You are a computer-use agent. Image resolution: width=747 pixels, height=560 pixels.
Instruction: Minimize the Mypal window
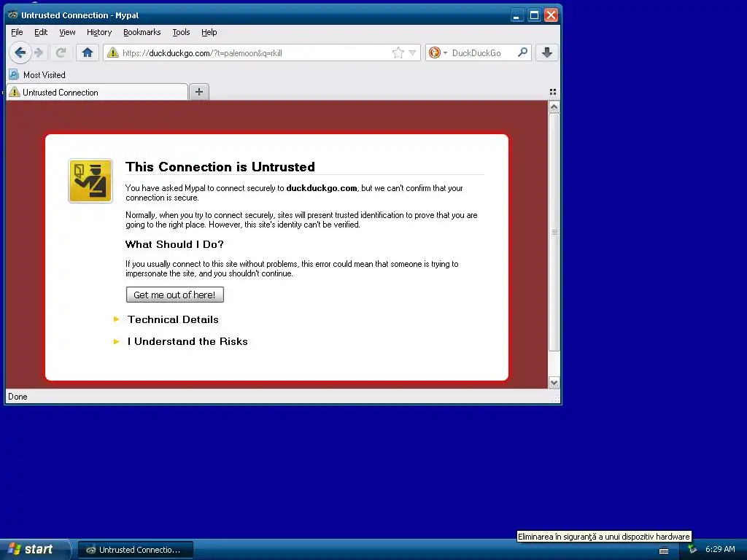click(516, 15)
